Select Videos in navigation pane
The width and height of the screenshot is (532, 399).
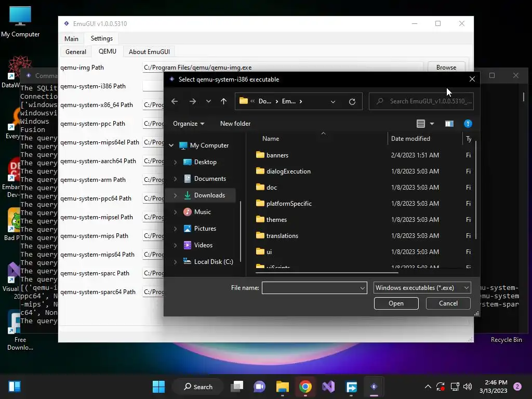pyautogui.click(x=203, y=245)
